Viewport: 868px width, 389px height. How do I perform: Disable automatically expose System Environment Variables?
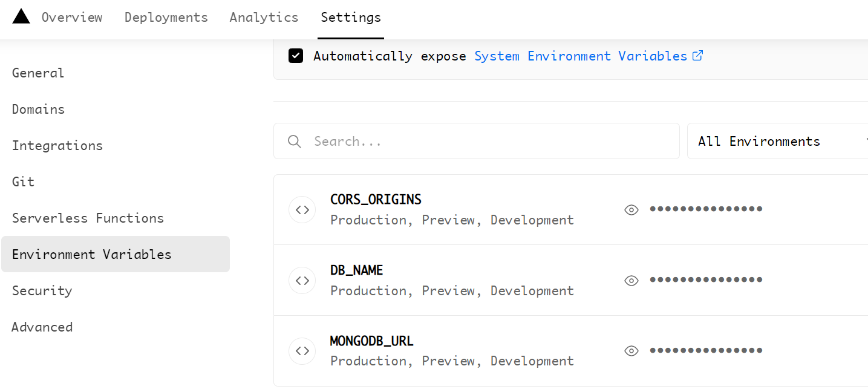295,55
